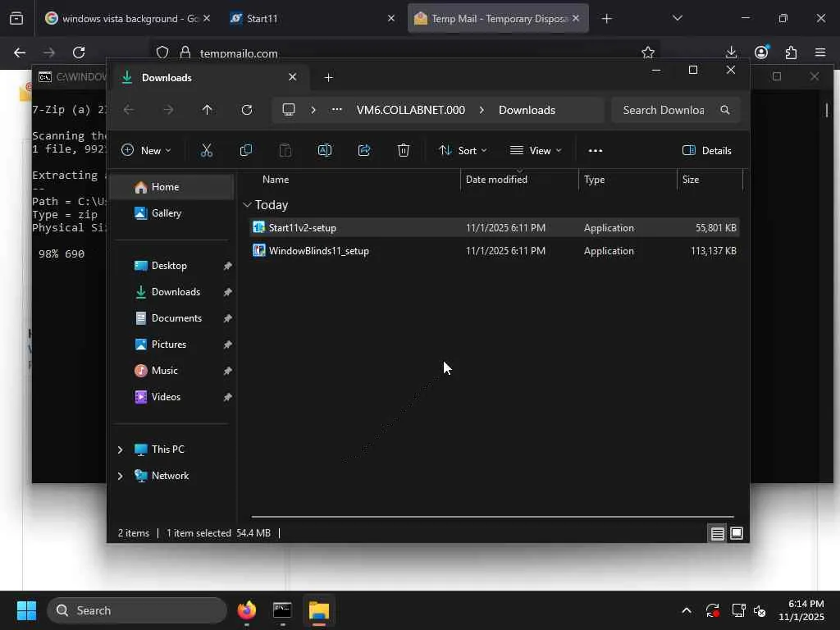The height and width of the screenshot is (630, 840).
Task: Open a new Firefox tab with plus button
Action: pyautogui.click(x=606, y=18)
